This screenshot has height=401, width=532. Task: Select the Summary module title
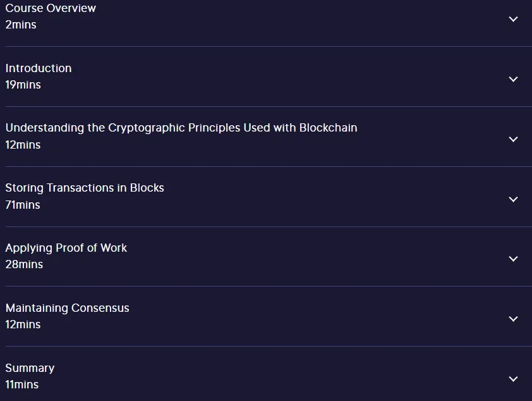tap(30, 368)
